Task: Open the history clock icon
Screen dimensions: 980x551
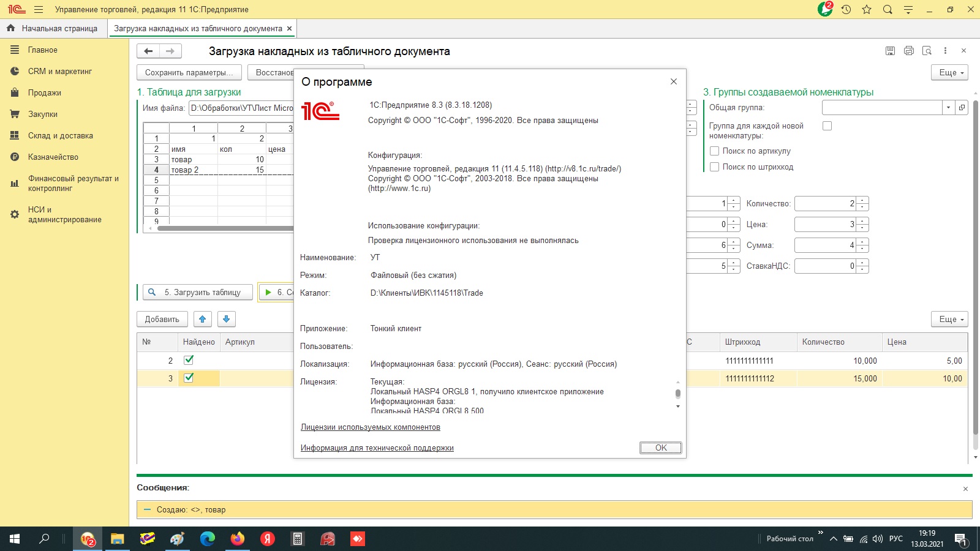Action: [846, 9]
